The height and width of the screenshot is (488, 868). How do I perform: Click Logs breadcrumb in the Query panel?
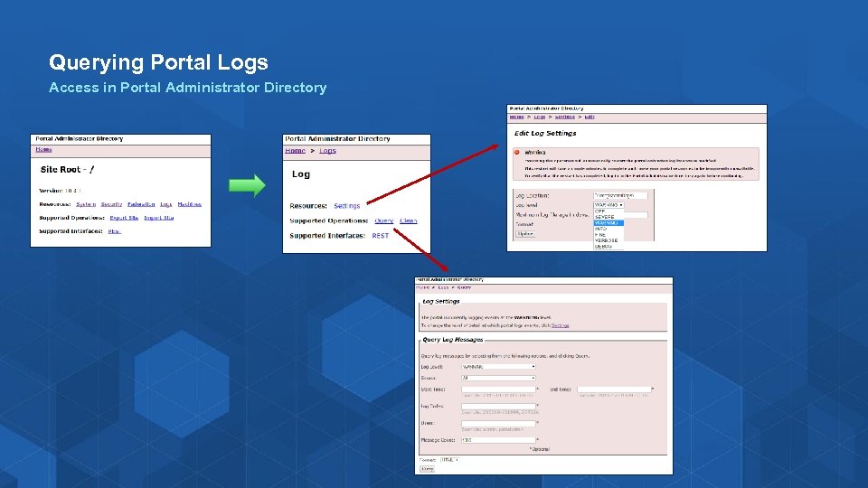tap(443, 287)
